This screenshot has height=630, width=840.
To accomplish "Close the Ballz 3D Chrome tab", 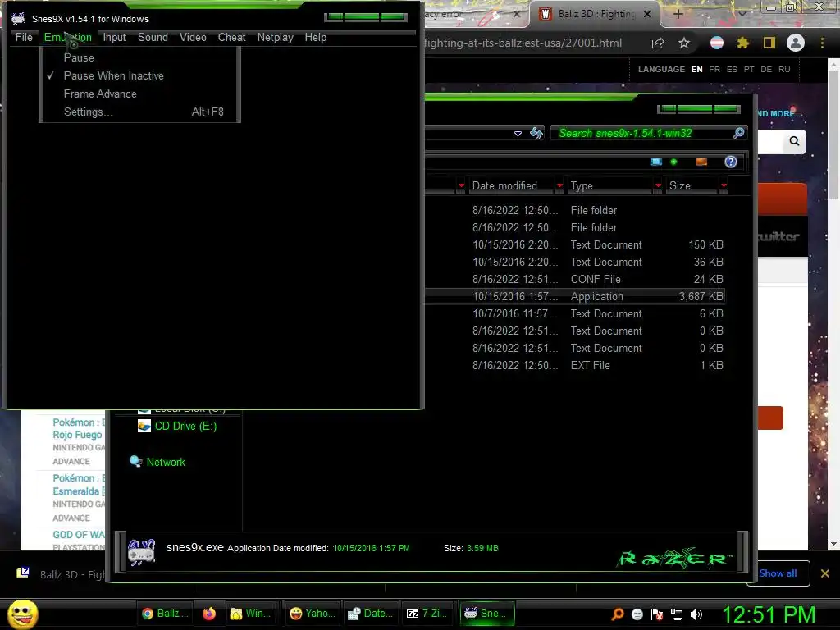I will click(647, 14).
